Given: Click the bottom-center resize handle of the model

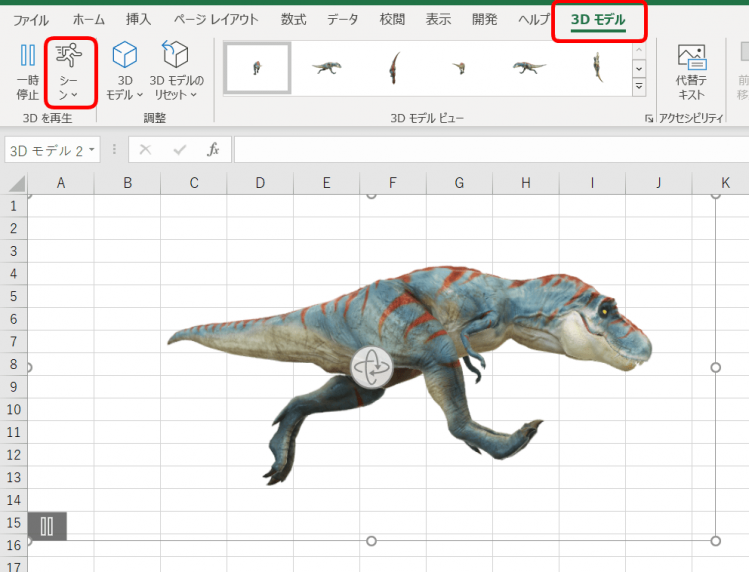Looking at the screenshot, I should [x=371, y=541].
